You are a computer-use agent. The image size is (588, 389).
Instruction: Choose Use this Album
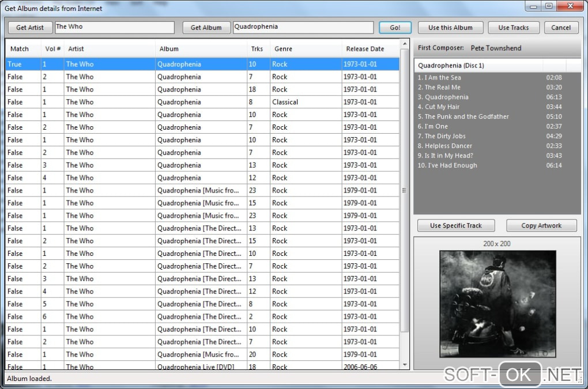(450, 27)
